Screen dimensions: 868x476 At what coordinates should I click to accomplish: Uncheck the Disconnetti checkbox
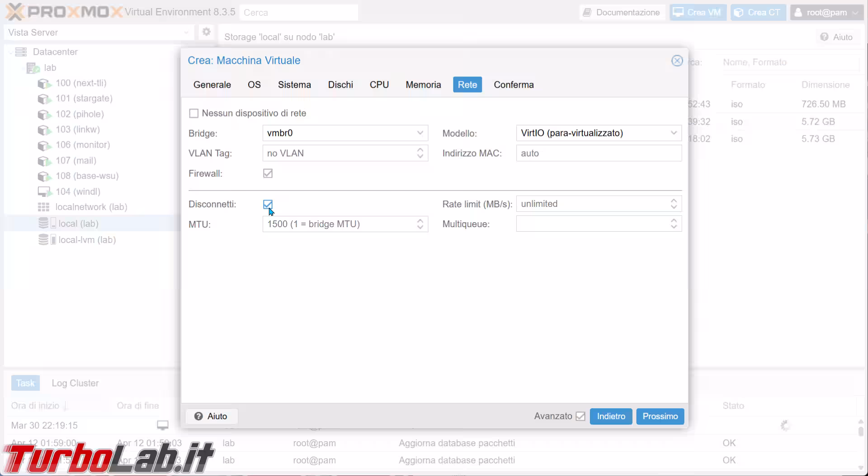pyautogui.click(x=268, y=205)
